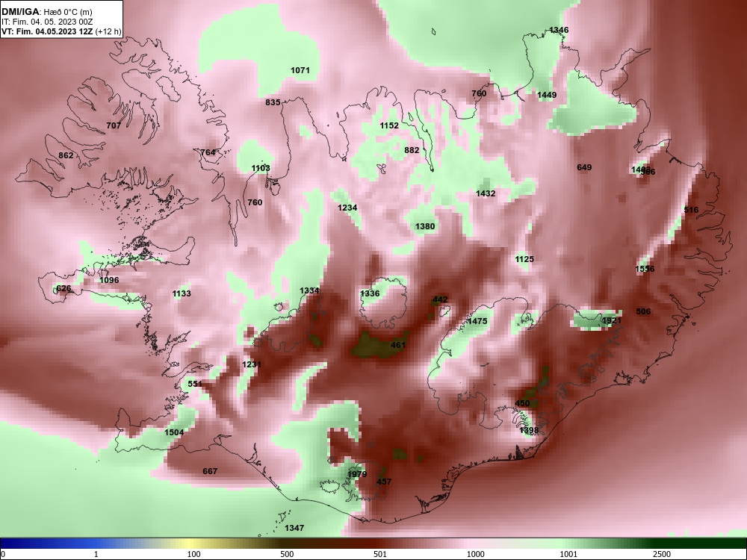Image resolution: width=747 pixels, height=560 pixels.
Task: Click the map value 1921
Action: [x=612, y=321]
